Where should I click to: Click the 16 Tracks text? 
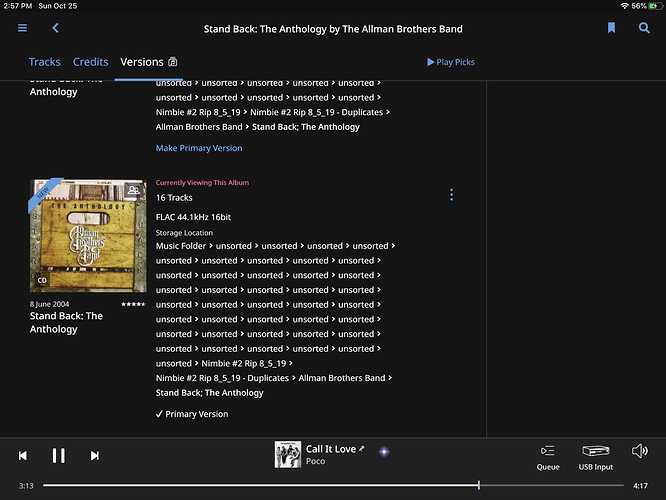click(x=174, y=198)
